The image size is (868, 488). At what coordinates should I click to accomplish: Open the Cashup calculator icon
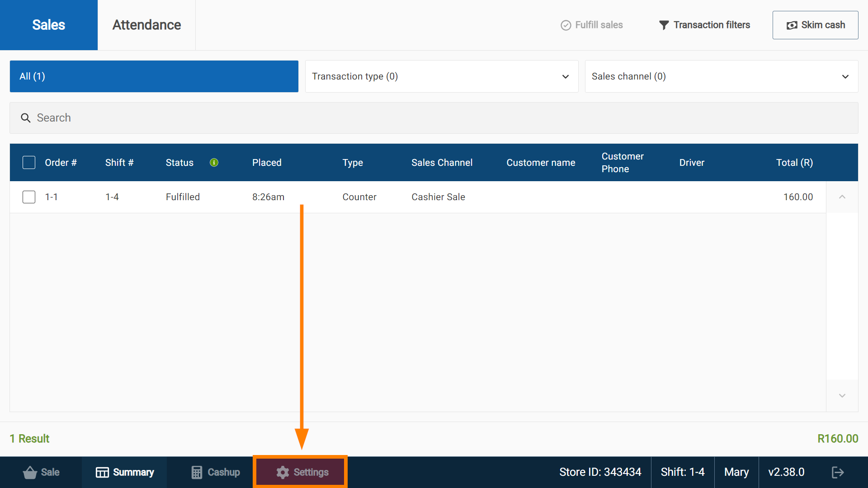pos(197,472)
